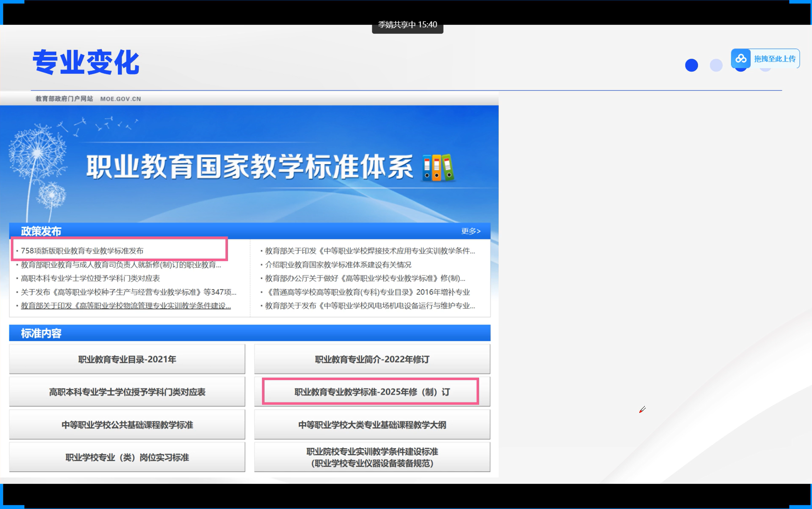The image size is (812, 509).
Task: Click the 专业变化 slide title
Action: tap(86, 63)
